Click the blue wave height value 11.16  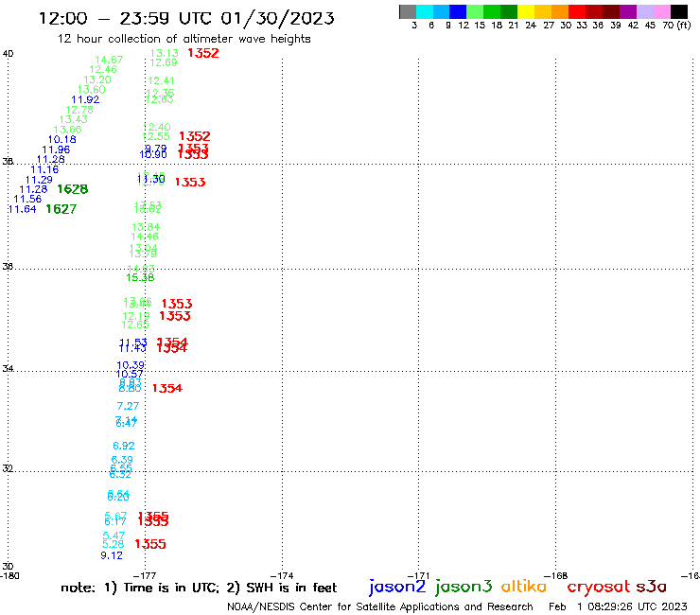click(44, 169)
